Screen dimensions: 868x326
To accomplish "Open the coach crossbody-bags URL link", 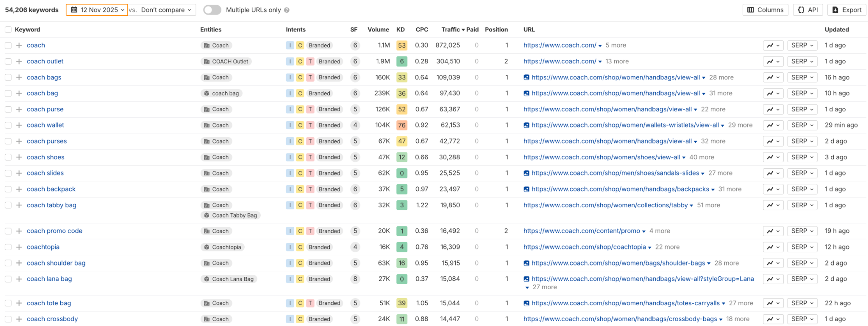I will [x=620, y=319].
